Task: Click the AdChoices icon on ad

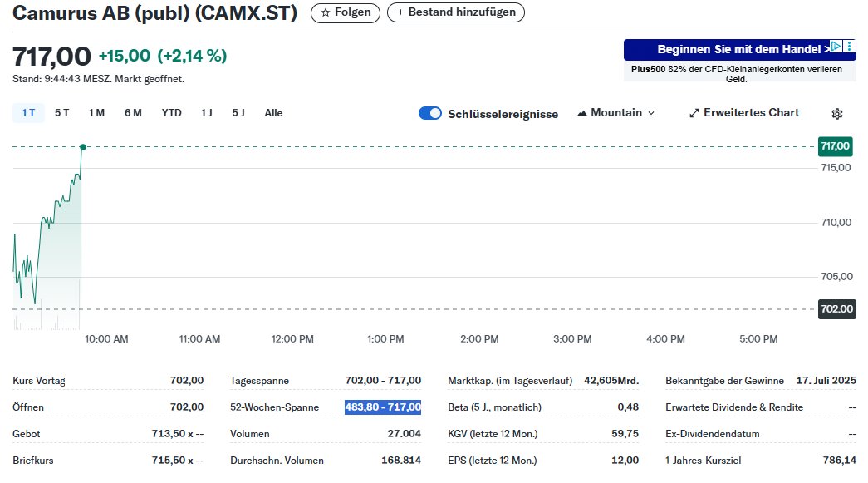Action: click(836, 46)
